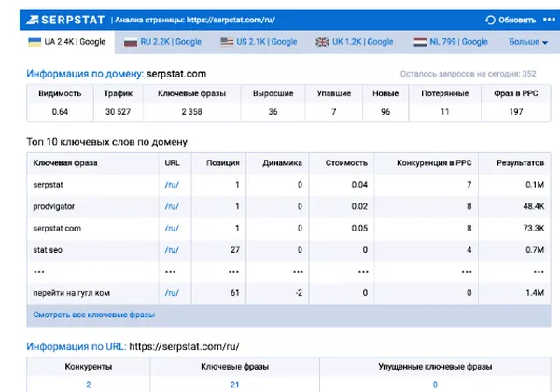560x392 pixels.
Task: Click the UK flag icon
Action: pyautogui.click(x=322, y=42)
